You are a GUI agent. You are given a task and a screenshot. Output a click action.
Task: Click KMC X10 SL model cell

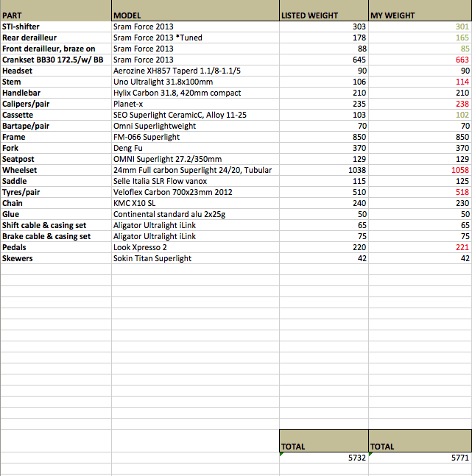(195, 203)
